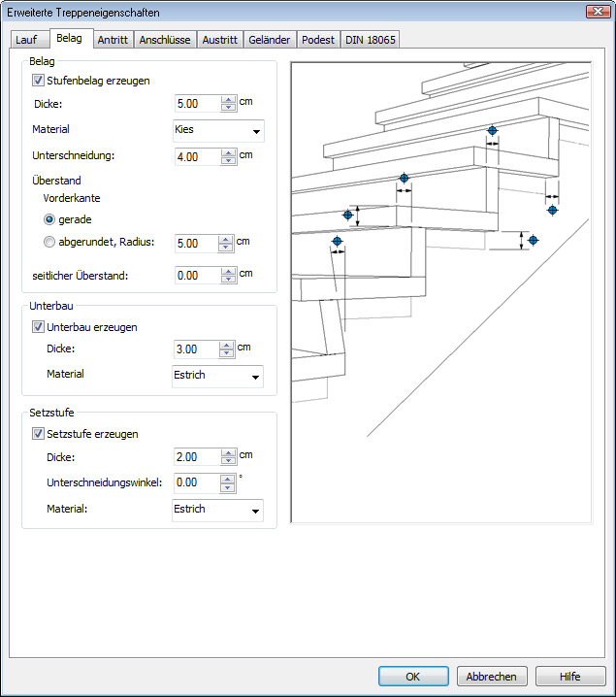Open help via the Hilfe button

click(x=570, y=677)
